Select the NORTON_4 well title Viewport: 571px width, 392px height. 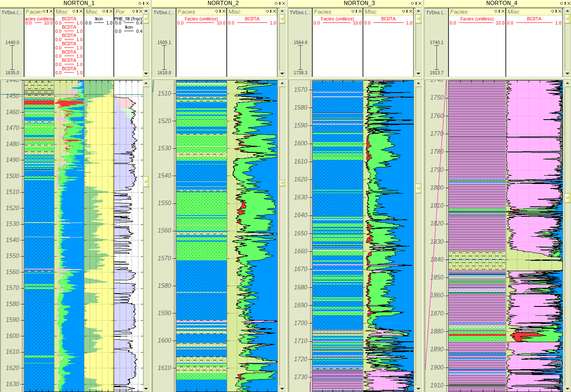click(502, 3)
